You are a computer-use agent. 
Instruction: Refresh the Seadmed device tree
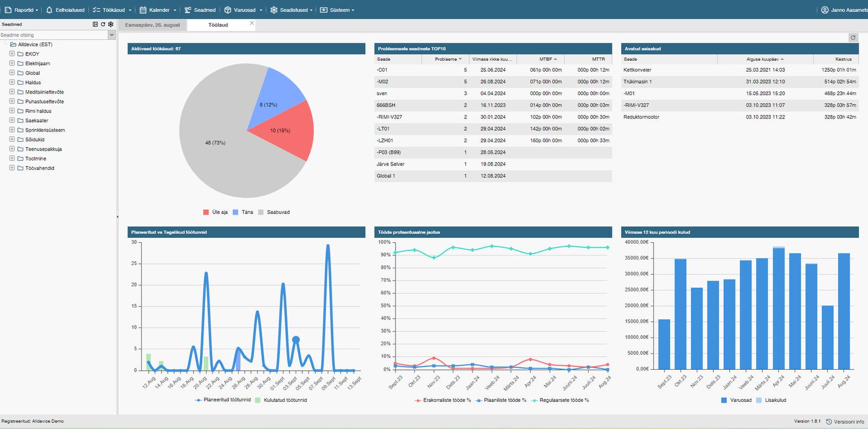click(x=103, y=24)
